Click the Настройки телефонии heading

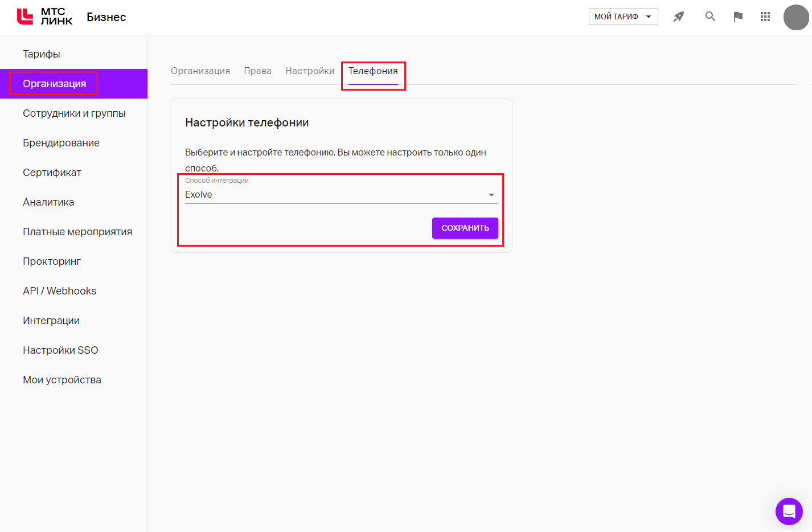click(x=247, y=122)
